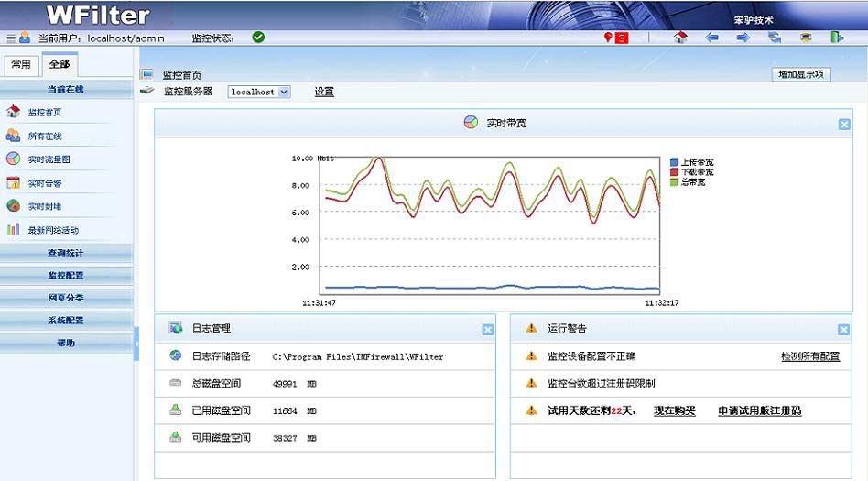Open 监控首页 in the sidebar
The width and height of the screenshot is (868, 481).
[x=45, y=113]
